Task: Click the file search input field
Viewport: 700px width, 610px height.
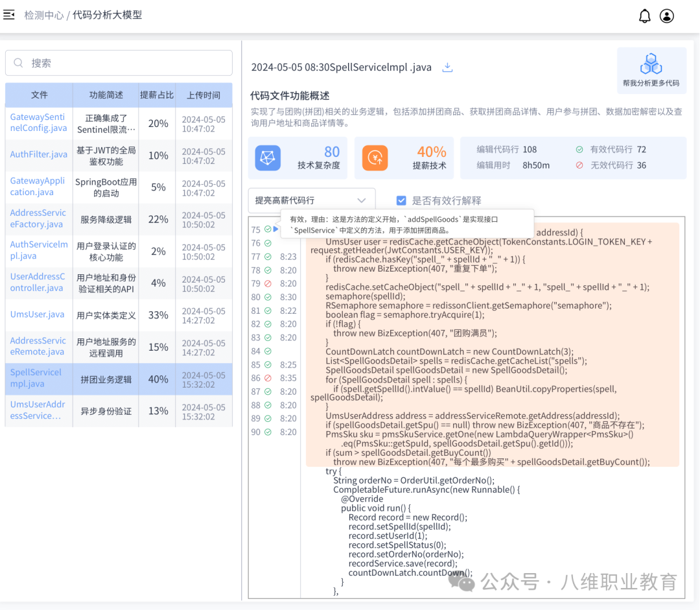Action: (x=119, y=63)
